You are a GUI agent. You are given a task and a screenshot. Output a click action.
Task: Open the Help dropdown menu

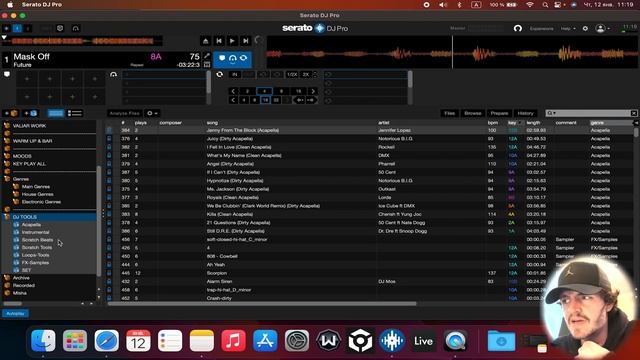tap(568, 29)
